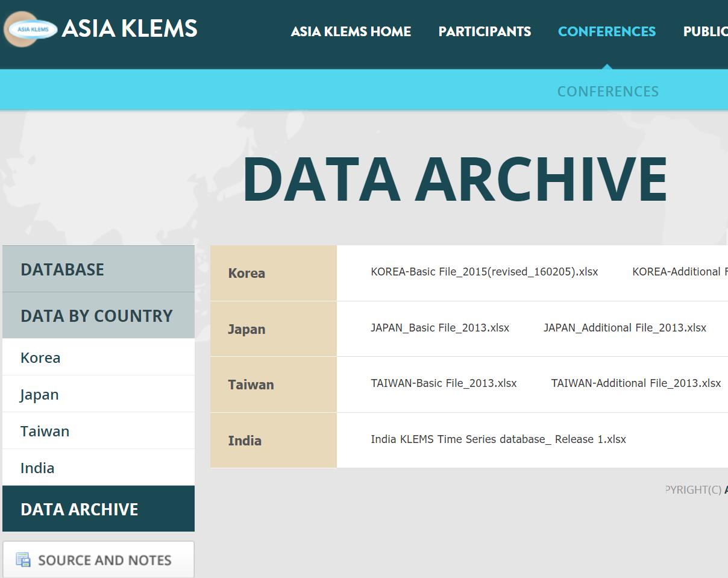
Task: Download JAPAN_Basic File_2013.xlsx
Action: (440, 328)
